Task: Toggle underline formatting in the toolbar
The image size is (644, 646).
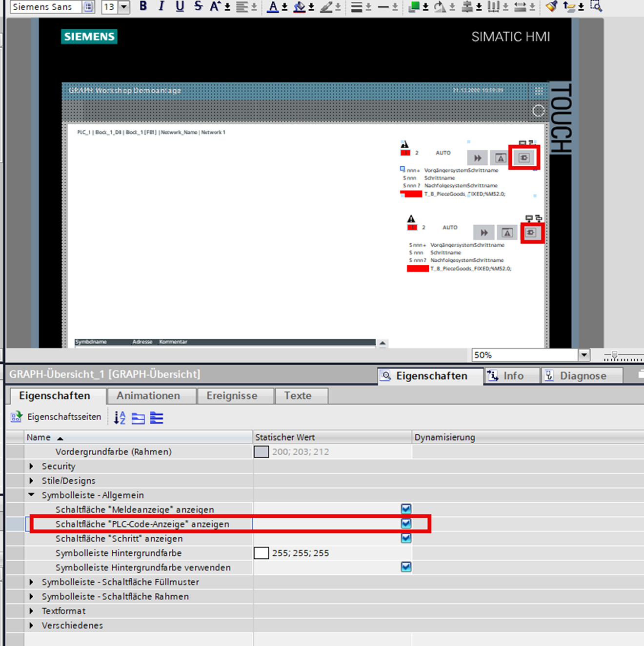Action: point(180,6)
